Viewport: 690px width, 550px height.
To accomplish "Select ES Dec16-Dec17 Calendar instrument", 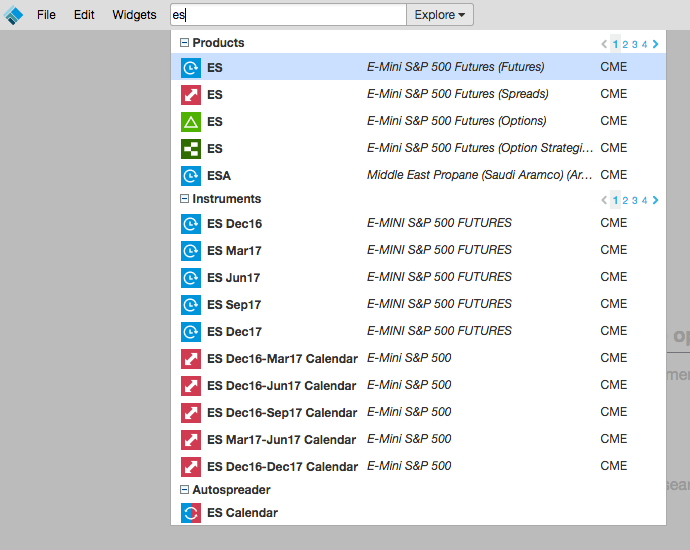I will pos(418,466).
